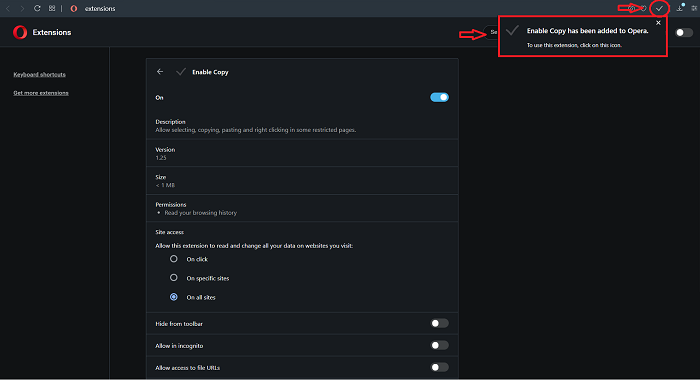This screenshot has height=380, width=700.
Task: Click the browser reload icon
Action: (37, 8)
